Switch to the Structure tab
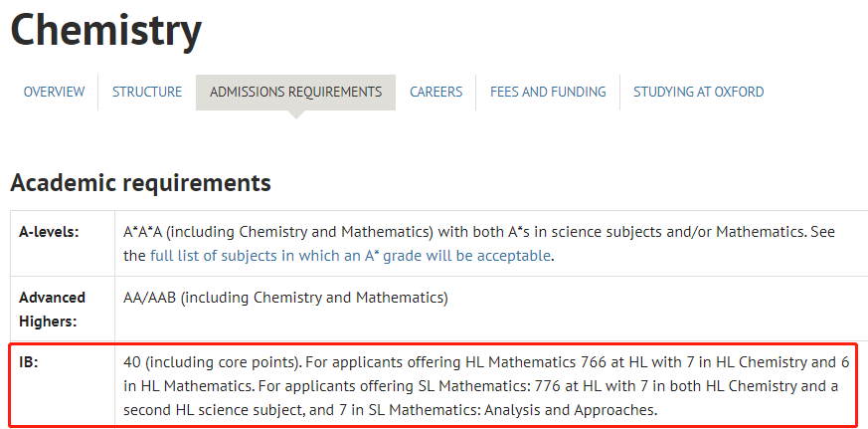Image resolution: width=868 pixels, height=429 pixels. tap(147, 92)
